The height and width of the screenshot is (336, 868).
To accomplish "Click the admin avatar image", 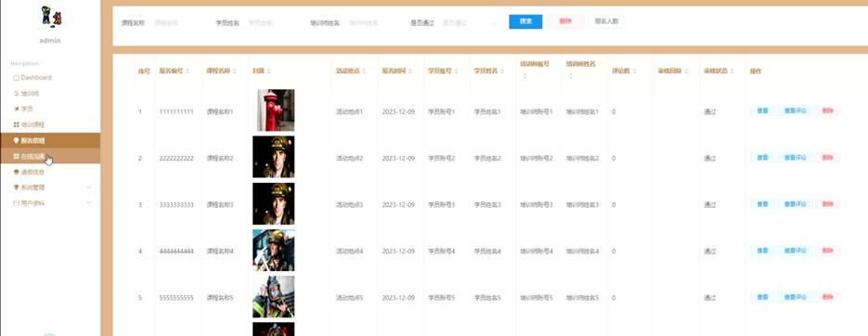I will coord(51,16).
